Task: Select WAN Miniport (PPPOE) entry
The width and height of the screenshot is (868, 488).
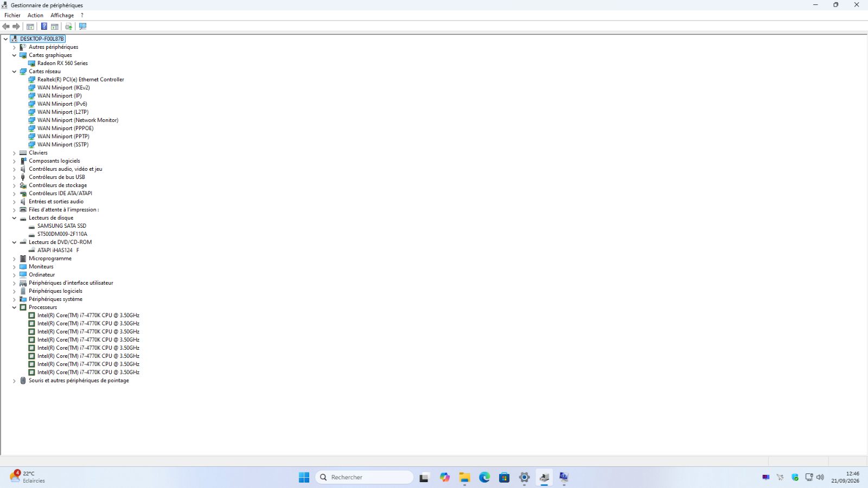Action: pos(66,129)
